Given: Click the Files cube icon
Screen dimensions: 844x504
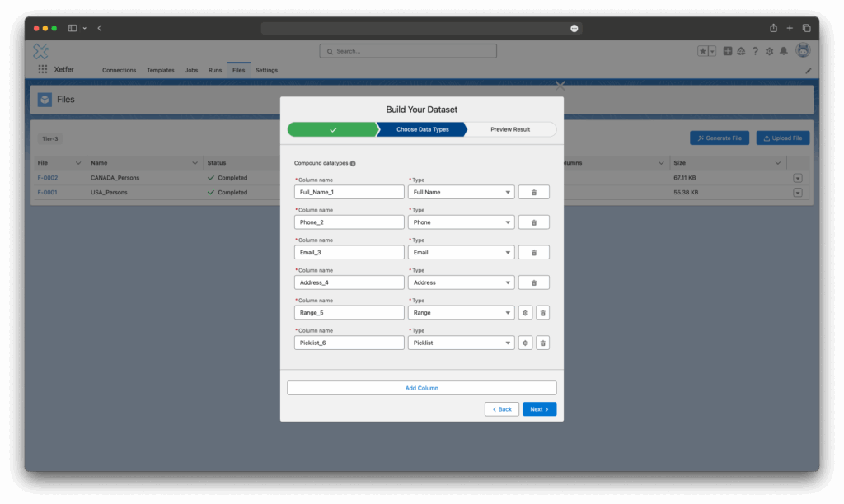Looking at the screenshot, I should 45,100.
